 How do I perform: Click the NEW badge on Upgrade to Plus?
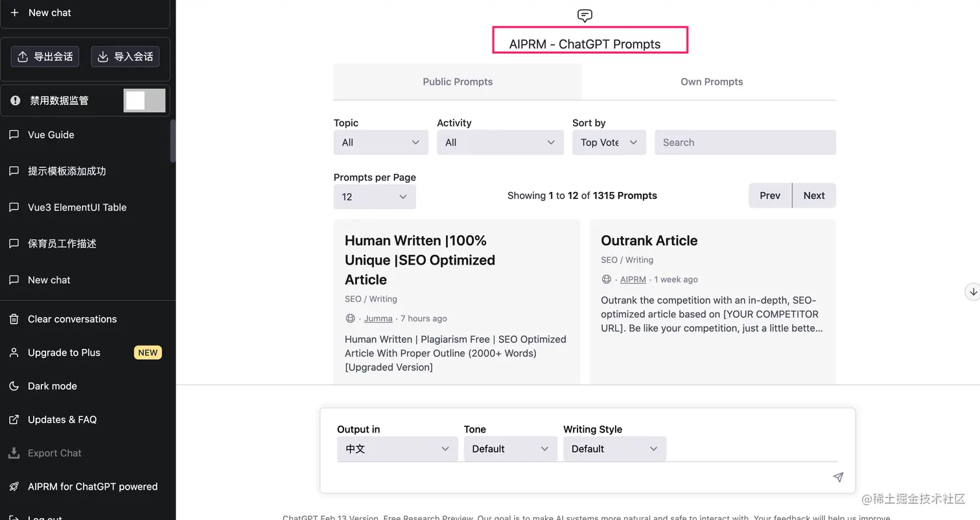tap(148, 353)
